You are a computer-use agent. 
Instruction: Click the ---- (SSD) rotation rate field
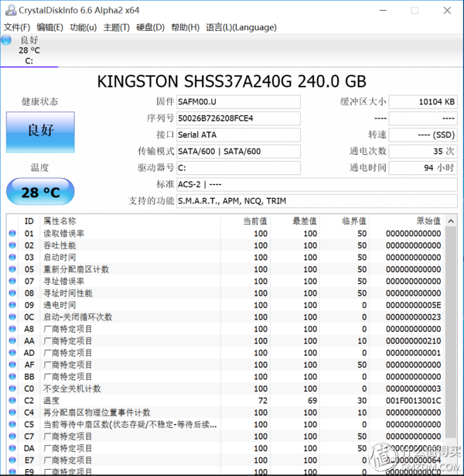[423, 135]
